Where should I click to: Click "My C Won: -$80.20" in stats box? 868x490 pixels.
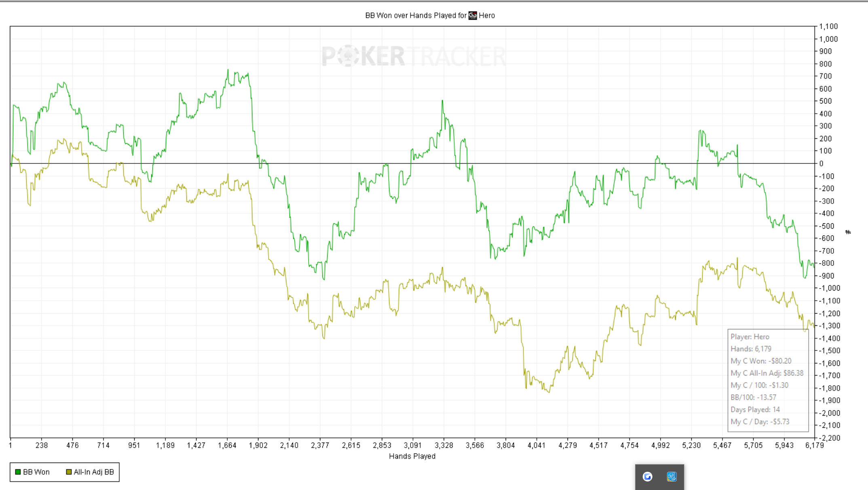point(761,361)
